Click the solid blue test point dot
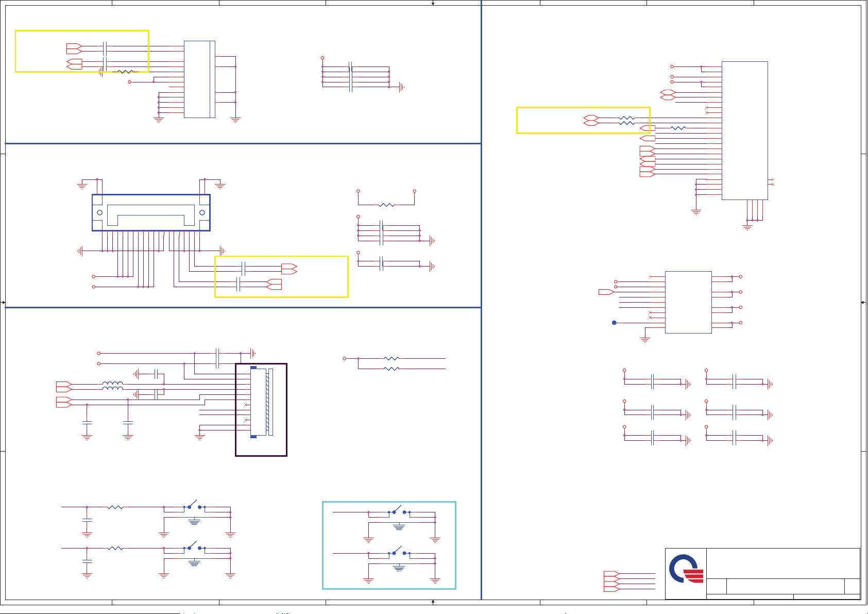 [614, 323]
